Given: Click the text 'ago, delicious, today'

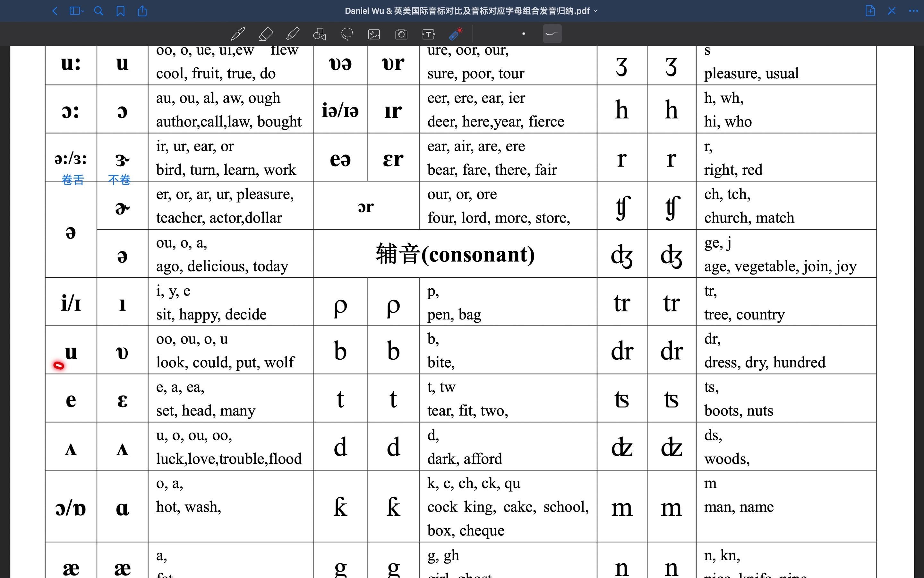Looking at the screenshot, I should [222, 266].
